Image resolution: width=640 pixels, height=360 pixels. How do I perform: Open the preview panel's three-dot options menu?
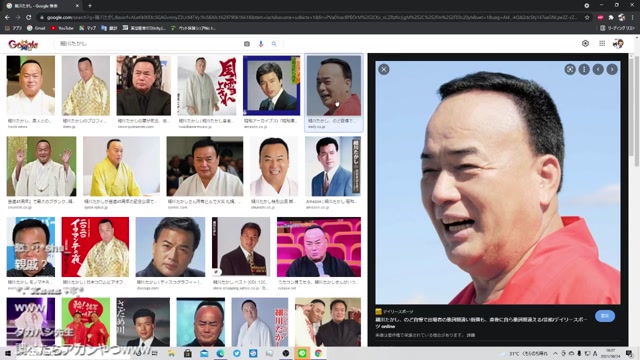pyautogui.click(x=584, y=69)
